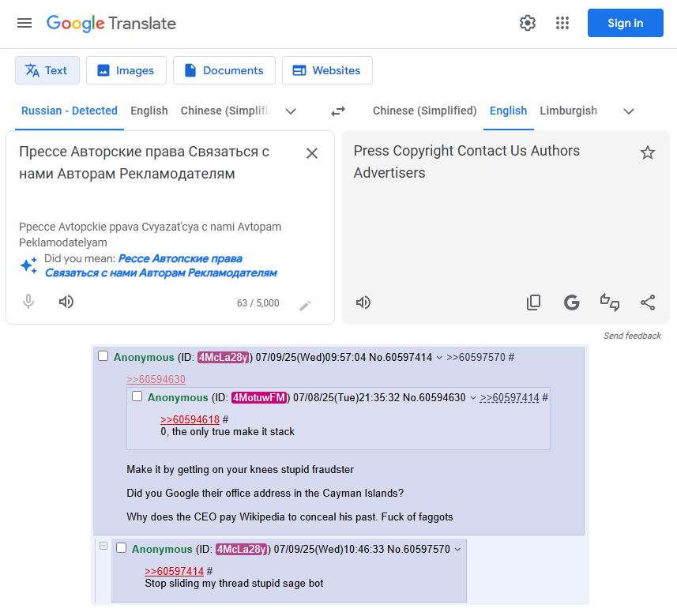Open dashed backlink >>60597414 in quoted post
Screen dimensions: 677x616
[510, 397]
